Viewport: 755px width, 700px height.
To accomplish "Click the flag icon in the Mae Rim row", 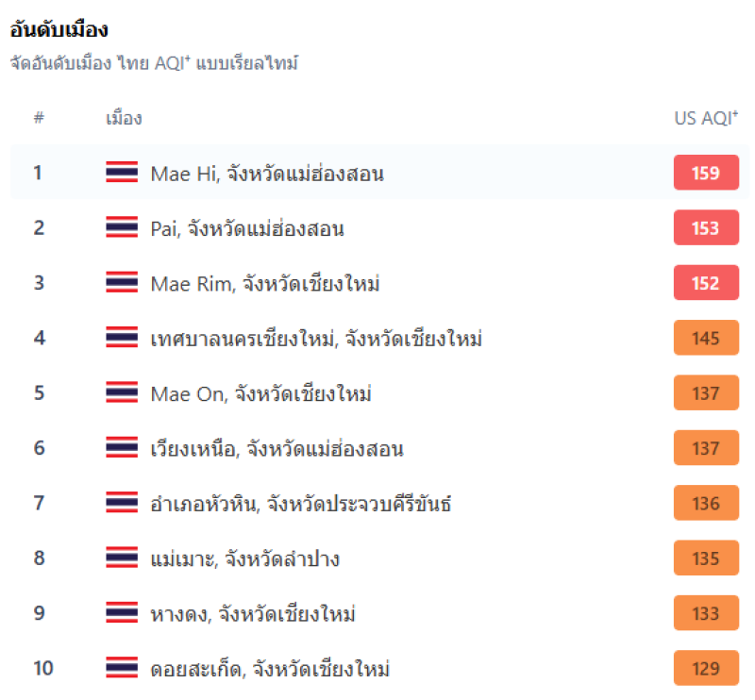I will coord(122,282).
